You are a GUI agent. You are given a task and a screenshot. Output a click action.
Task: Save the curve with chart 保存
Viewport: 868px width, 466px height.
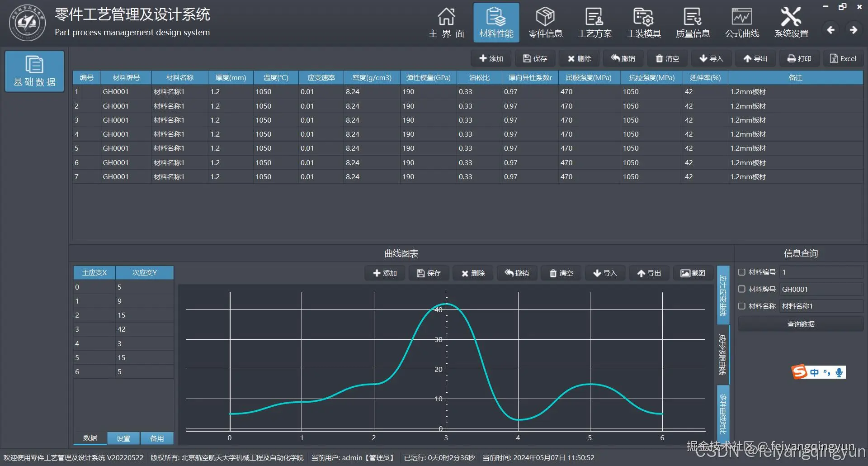(429, 273)
